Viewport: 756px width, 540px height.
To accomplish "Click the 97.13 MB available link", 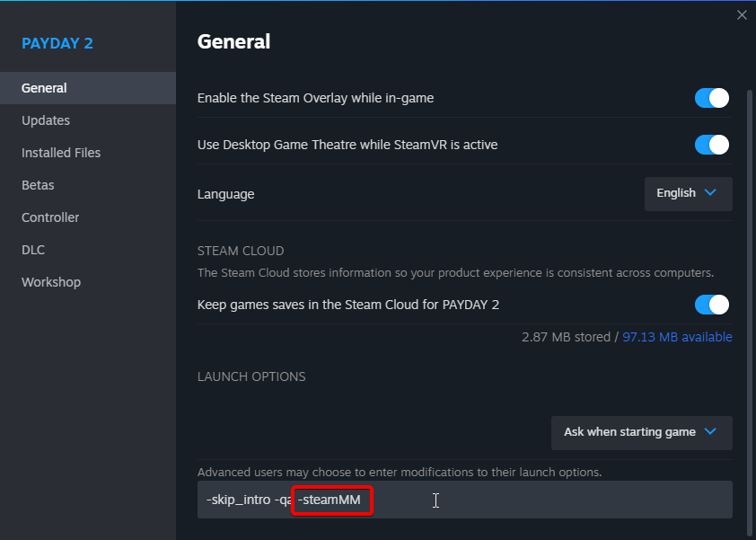I will (x=677, y=337).
